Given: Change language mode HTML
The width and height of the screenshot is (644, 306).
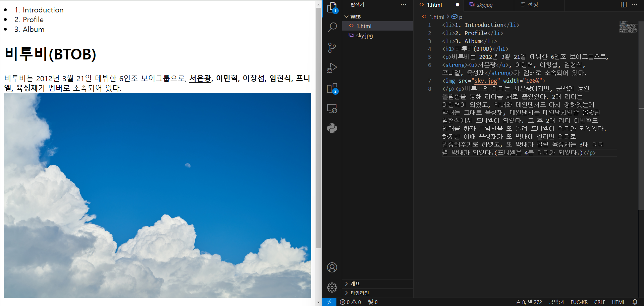Looking at the screenshot, I should click(x=619, y=302).
